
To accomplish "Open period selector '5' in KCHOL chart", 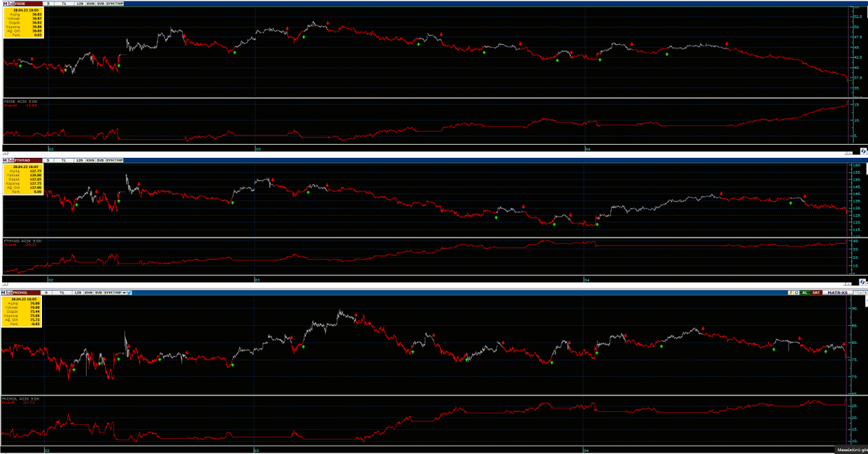I will 46,293.
